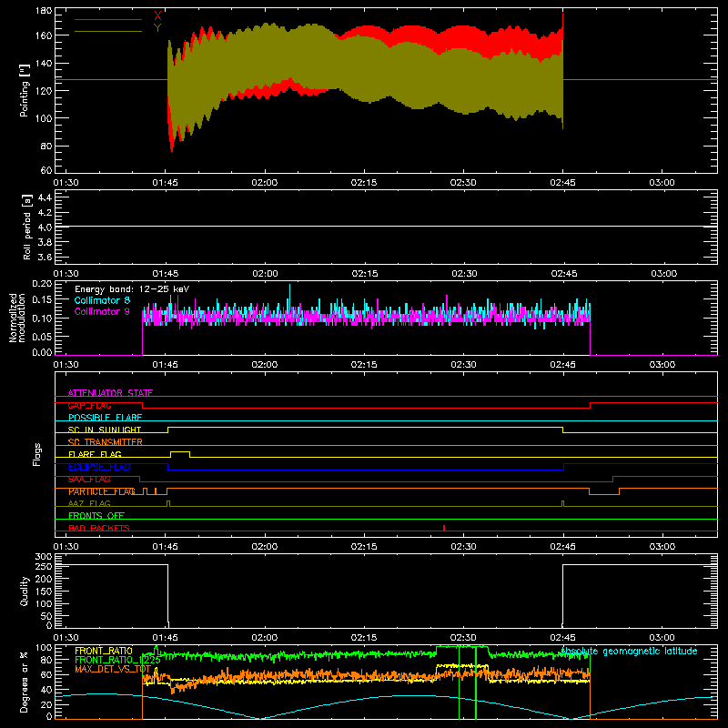The image size is (728, 728).
Task: Click the 02:45 tick label under Flags plot
Action: pos(562,547)
